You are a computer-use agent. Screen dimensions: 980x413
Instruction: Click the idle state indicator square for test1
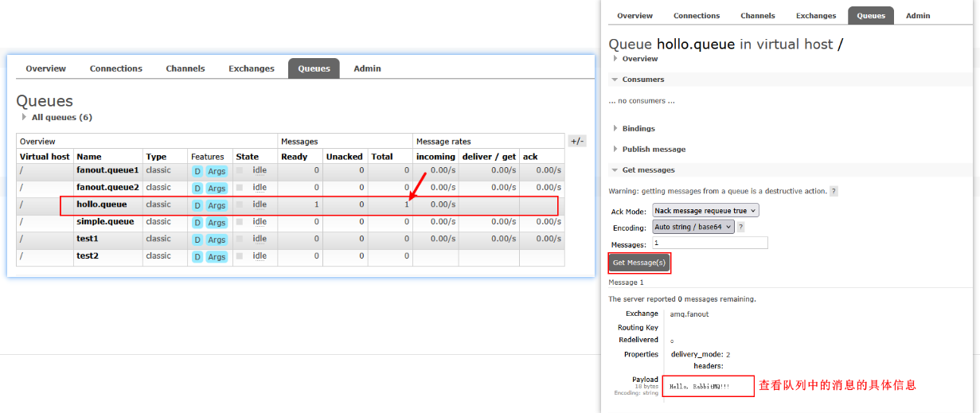(x=240, y=239)
